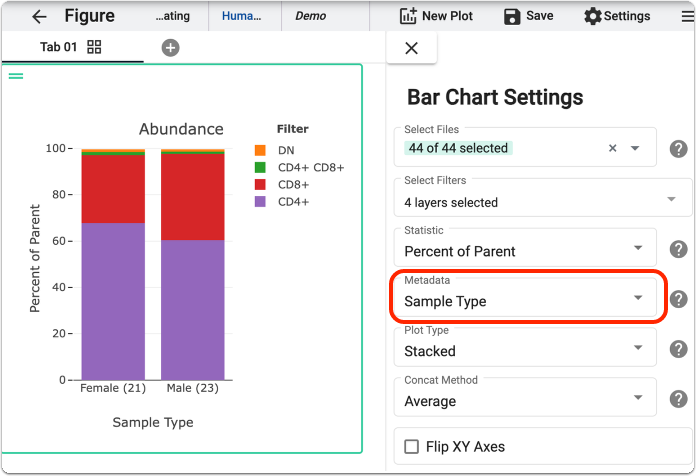The image size is (696, 476).
Task: Click the back arrow icon
Action: tap(40, 17)
